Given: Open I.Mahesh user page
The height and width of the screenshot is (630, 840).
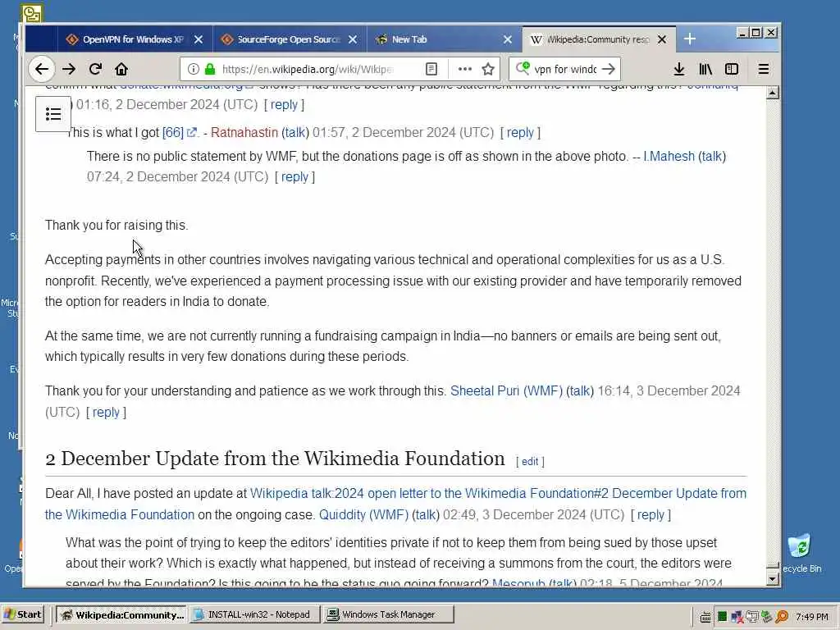Looking at the screenshot, I should tap(669, 157).
